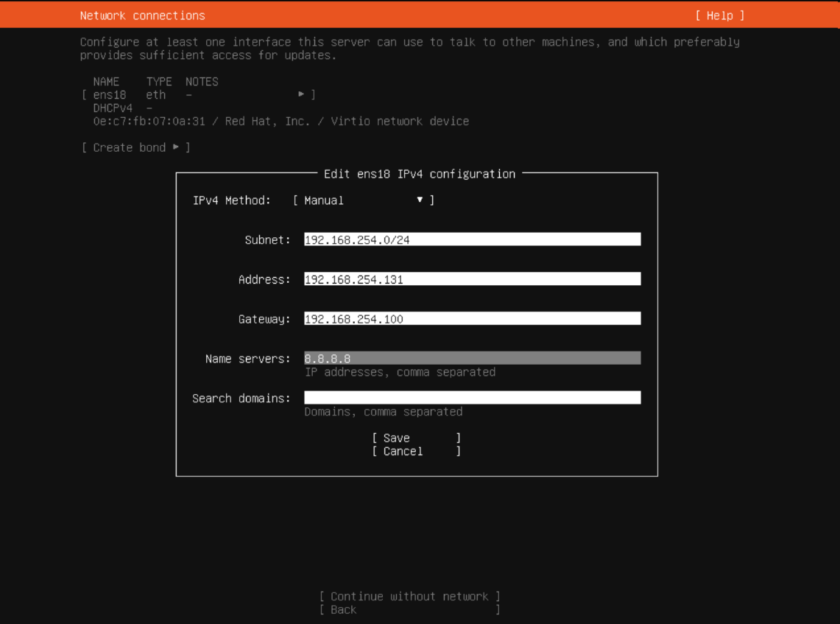Expand the ens18 row arrow
The image size is (840, 624).
(x=301, y=94)
